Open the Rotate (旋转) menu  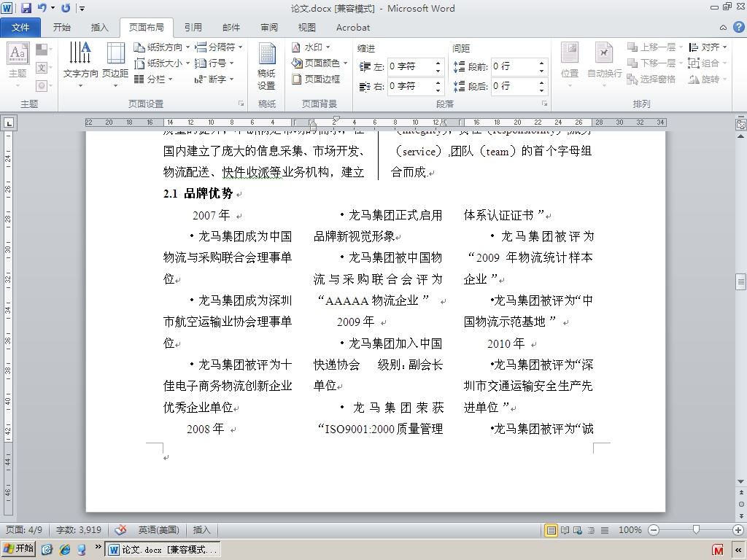click(708, 79)
